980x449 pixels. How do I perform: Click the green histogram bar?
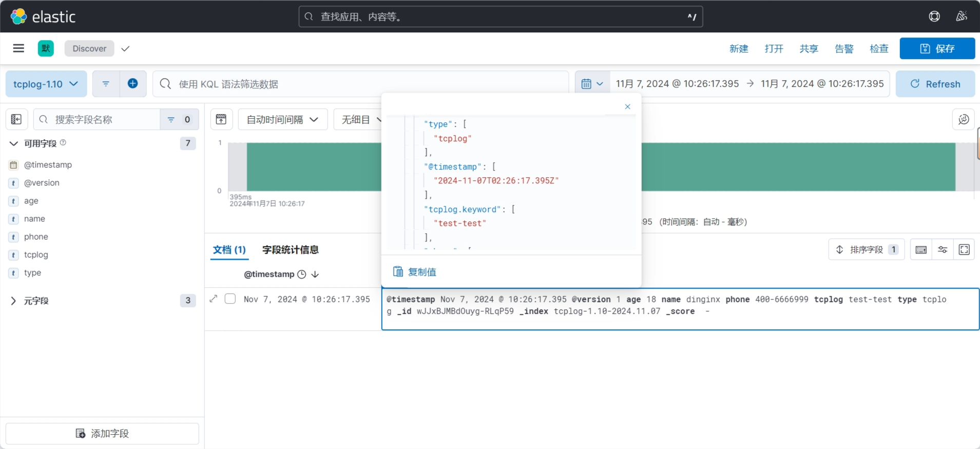click(601, 167)
